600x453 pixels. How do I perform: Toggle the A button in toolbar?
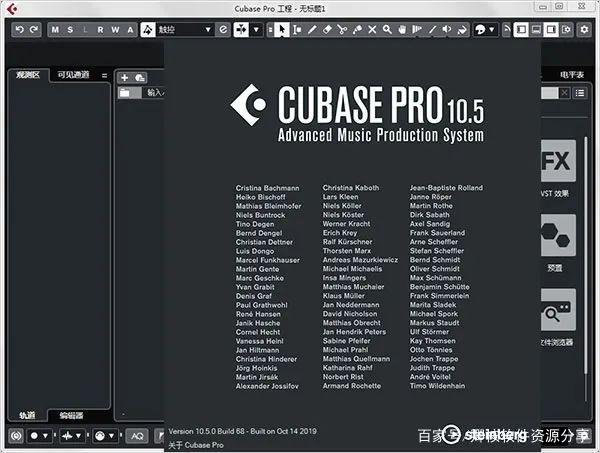coord(130,29)
